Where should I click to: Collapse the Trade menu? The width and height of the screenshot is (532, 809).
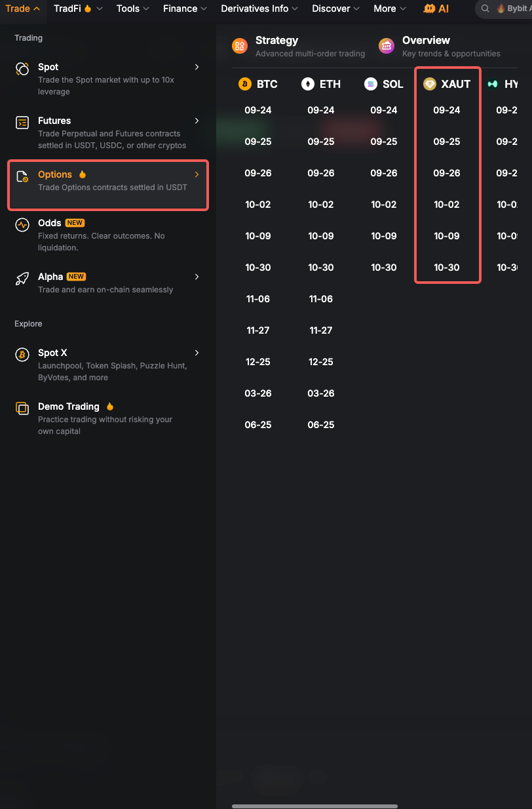(23, 9)
